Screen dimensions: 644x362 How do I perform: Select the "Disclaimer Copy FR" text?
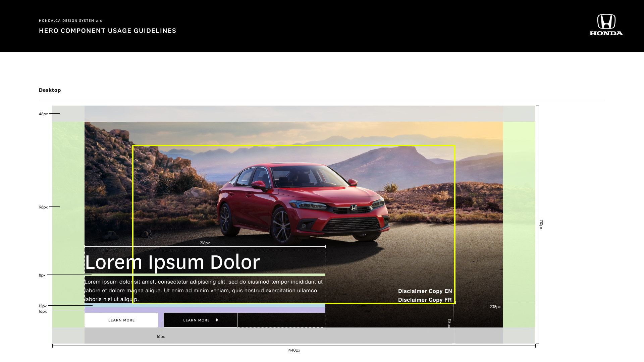coord(425,300)
